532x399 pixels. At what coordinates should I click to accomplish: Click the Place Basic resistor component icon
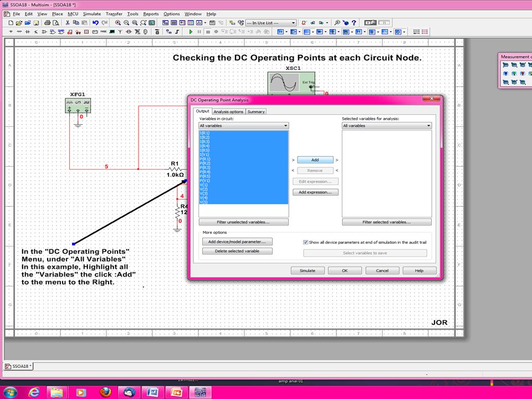(x=19, y=32)
